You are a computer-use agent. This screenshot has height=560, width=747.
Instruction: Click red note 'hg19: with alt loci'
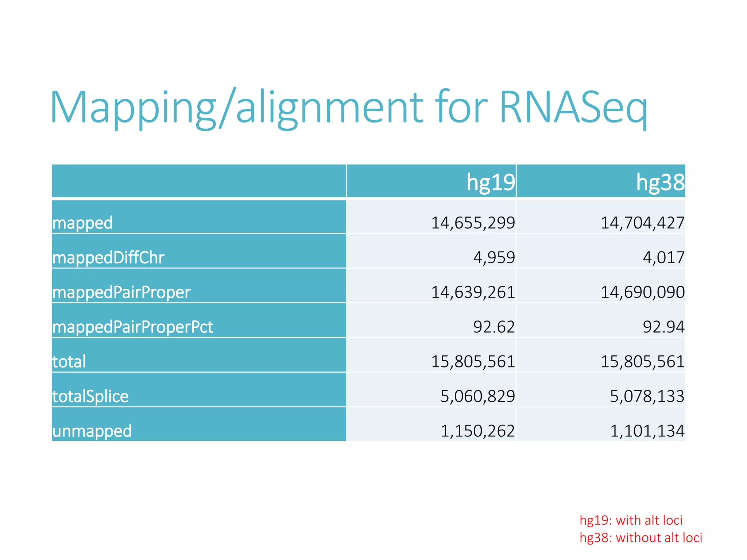point(631,520)
